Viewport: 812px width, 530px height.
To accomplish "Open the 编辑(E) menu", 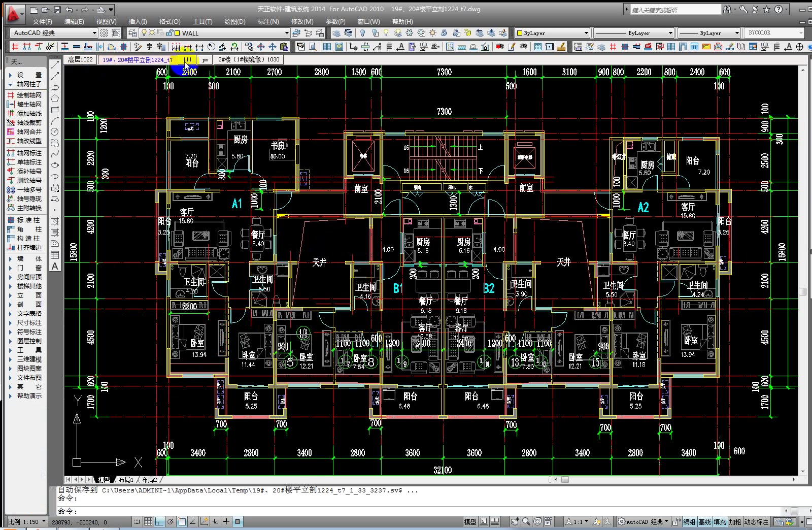I will tap(74, 22).
